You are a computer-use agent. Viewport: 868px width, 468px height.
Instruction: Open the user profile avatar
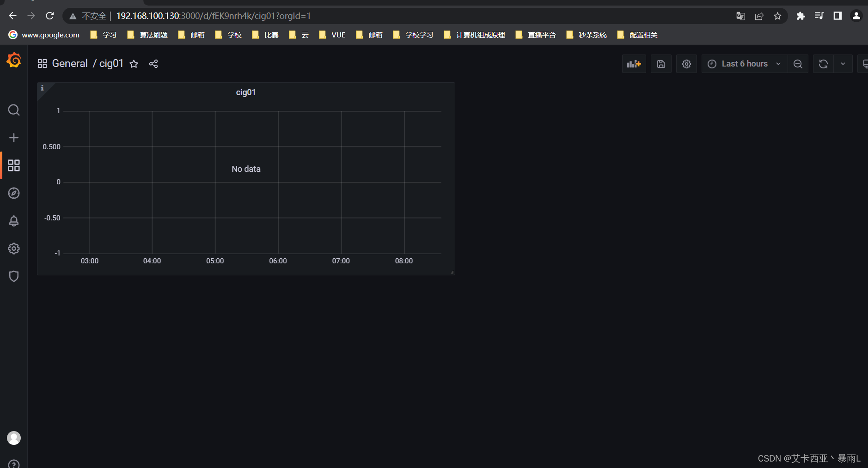point(14,438)
